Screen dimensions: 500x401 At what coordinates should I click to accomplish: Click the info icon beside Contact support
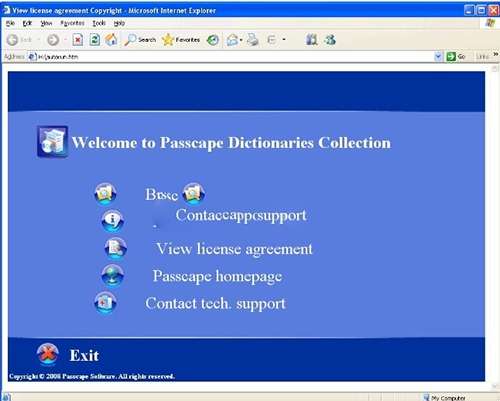click(113, 221)
